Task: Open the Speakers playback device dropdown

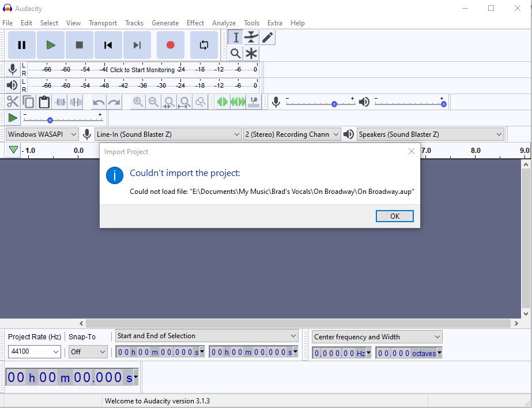Action: click(x=430, y=134)
